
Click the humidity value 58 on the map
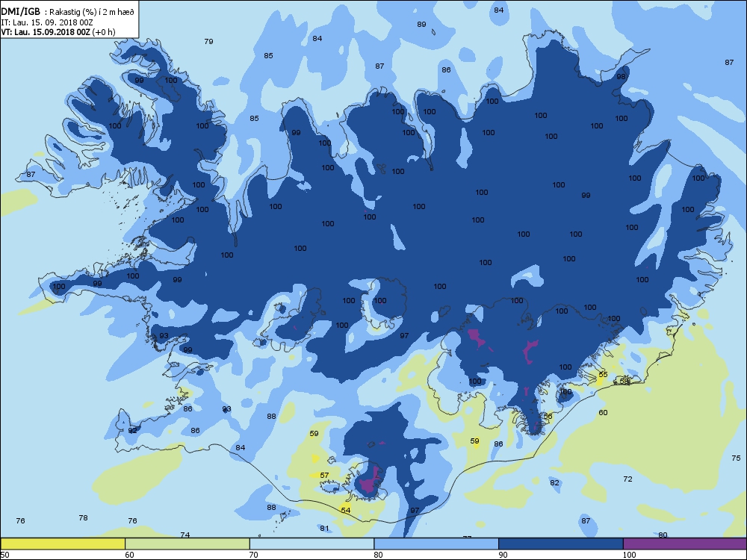tap(624, 381)
